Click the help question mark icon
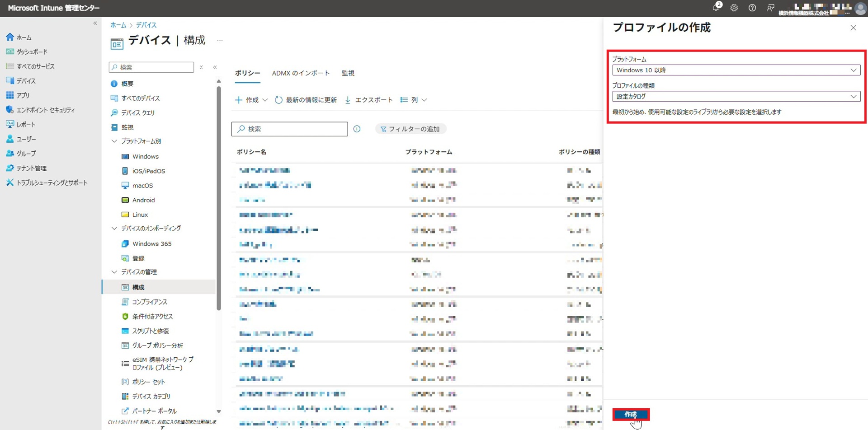The width and height of the screenshot is (868, 430). pos(752,8)
